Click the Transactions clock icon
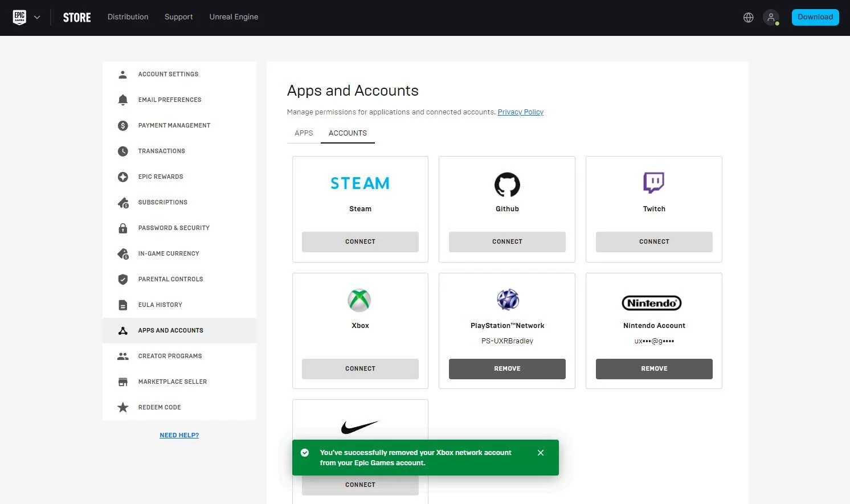This screenshot has height=504, width=850. click(122, 151)
